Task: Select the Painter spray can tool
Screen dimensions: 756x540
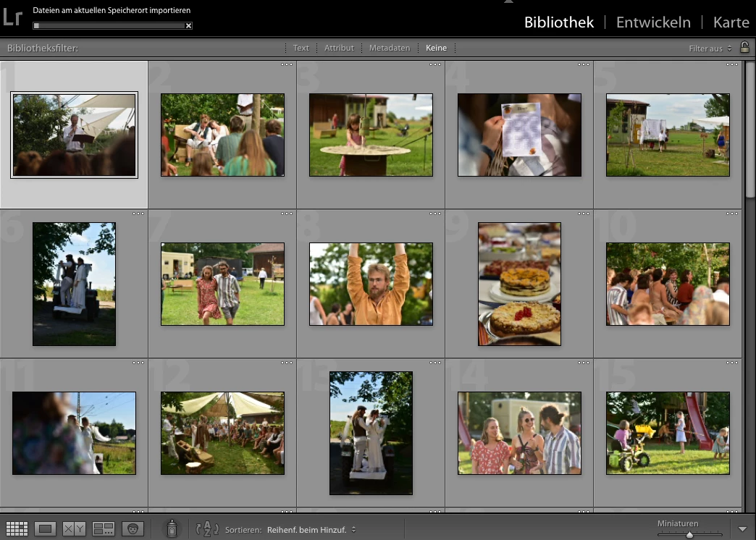Action: [172, 528]
